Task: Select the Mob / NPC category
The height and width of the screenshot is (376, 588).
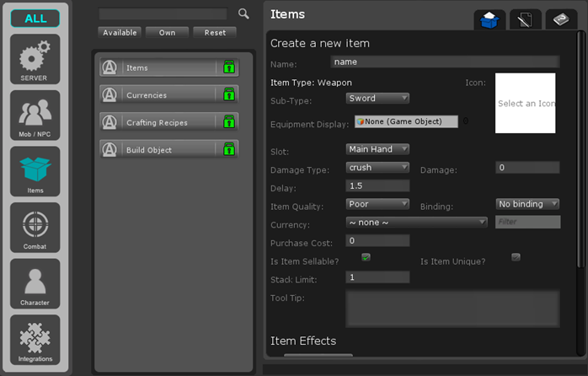Action: [x=35, y=115]
